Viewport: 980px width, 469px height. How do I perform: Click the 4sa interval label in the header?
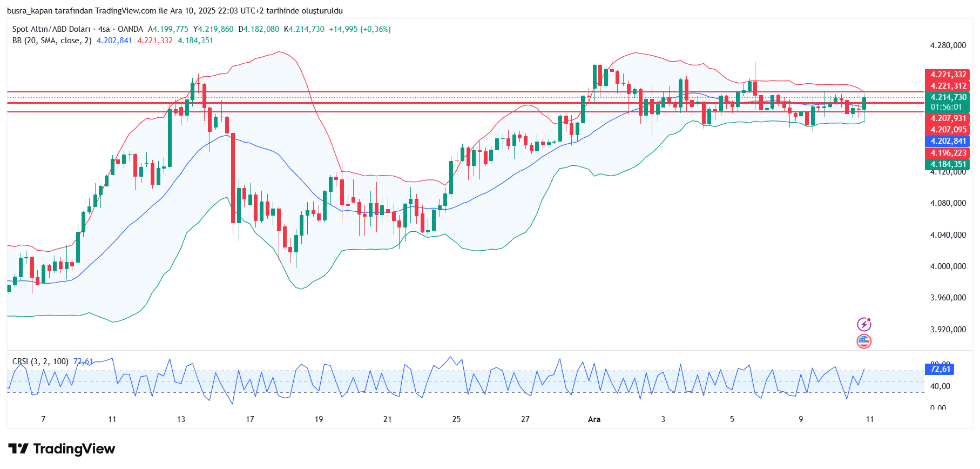pyautogui.click(x=104, y=29)
